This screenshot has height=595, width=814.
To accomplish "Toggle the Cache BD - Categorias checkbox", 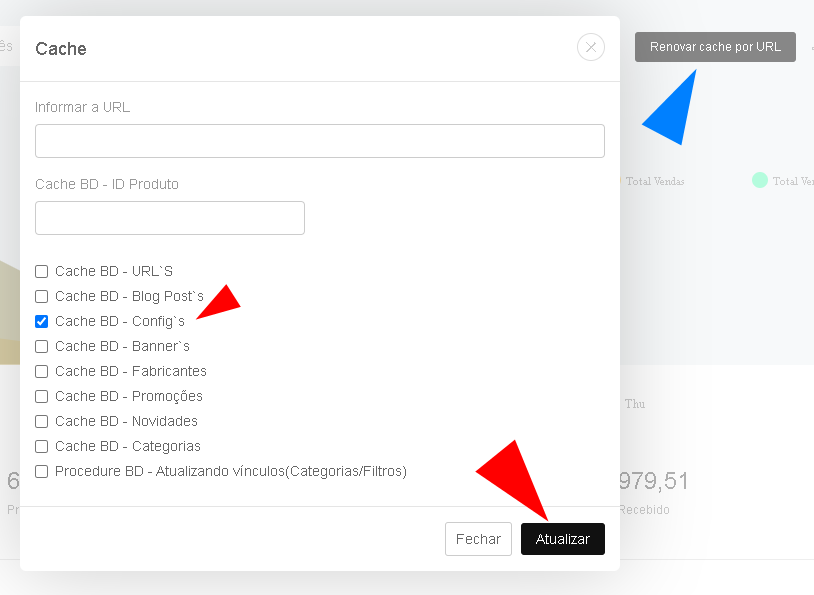I will [x=42, y=447].
